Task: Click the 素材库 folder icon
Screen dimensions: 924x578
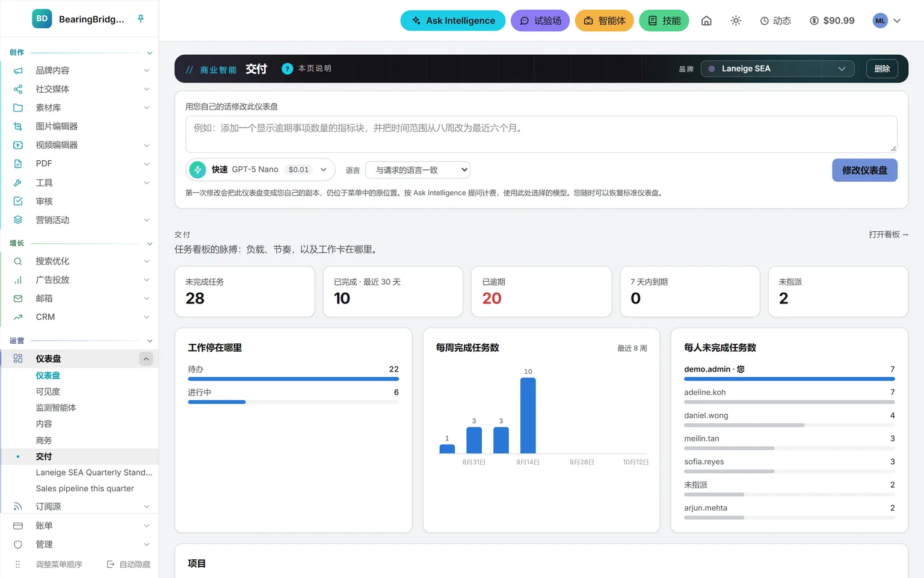Action: [18, 108]
